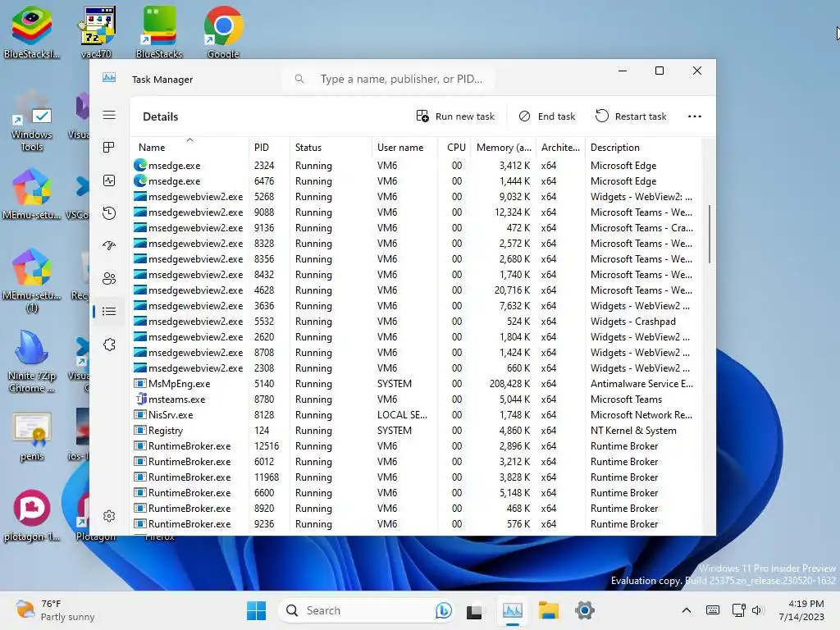Open Settings from the taskbar
The height and width of the screenshot is (630, 840).
[584, 610]
